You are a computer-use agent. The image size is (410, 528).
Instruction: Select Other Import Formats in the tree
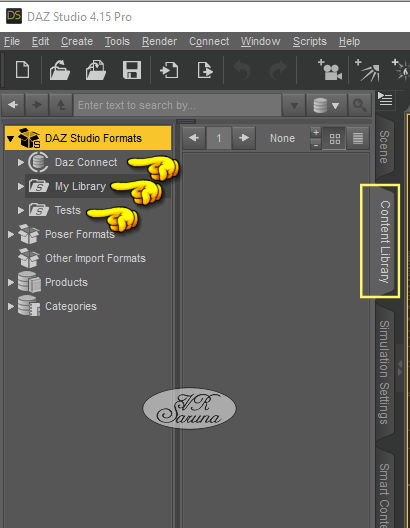pyautogui.click(x=95, y=258)
